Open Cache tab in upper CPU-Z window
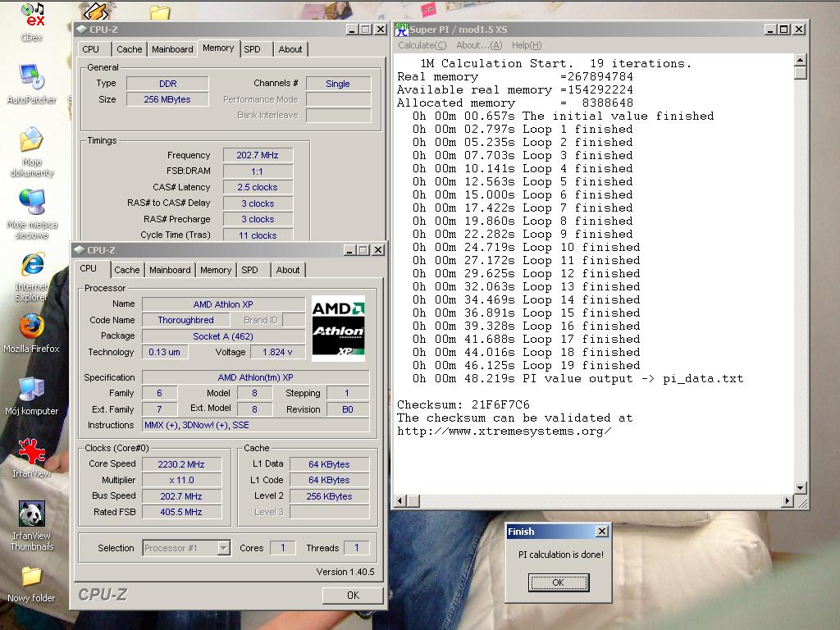This screenshot has height=630, width=840. coord(129,49)
